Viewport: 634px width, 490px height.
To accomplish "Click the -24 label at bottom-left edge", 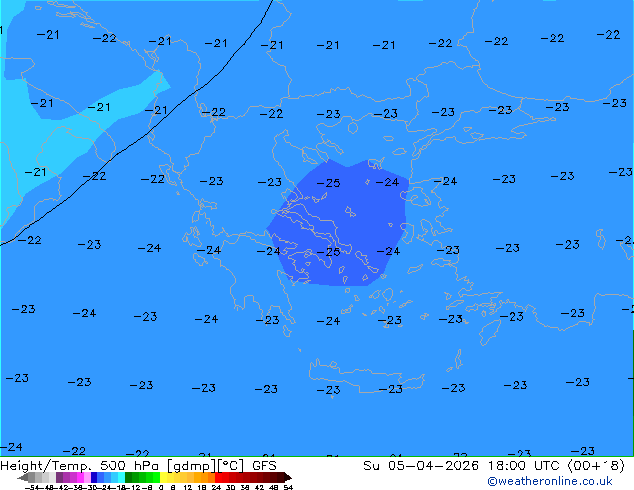I will [11, 447].
